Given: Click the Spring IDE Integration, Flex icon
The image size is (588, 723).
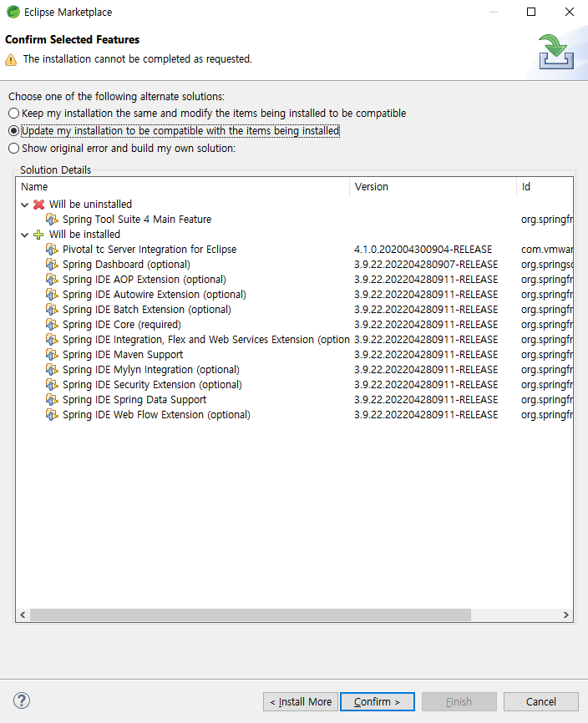Looking at the screenshot, I should [52, 339].
